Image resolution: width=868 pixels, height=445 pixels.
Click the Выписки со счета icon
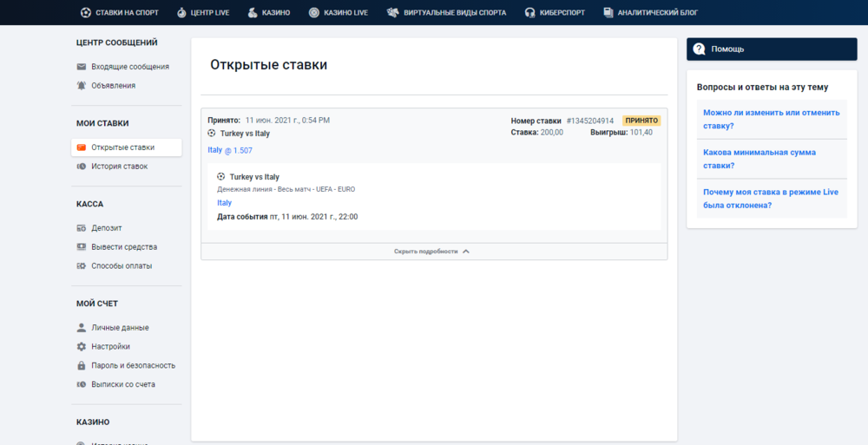click(82, 384)
